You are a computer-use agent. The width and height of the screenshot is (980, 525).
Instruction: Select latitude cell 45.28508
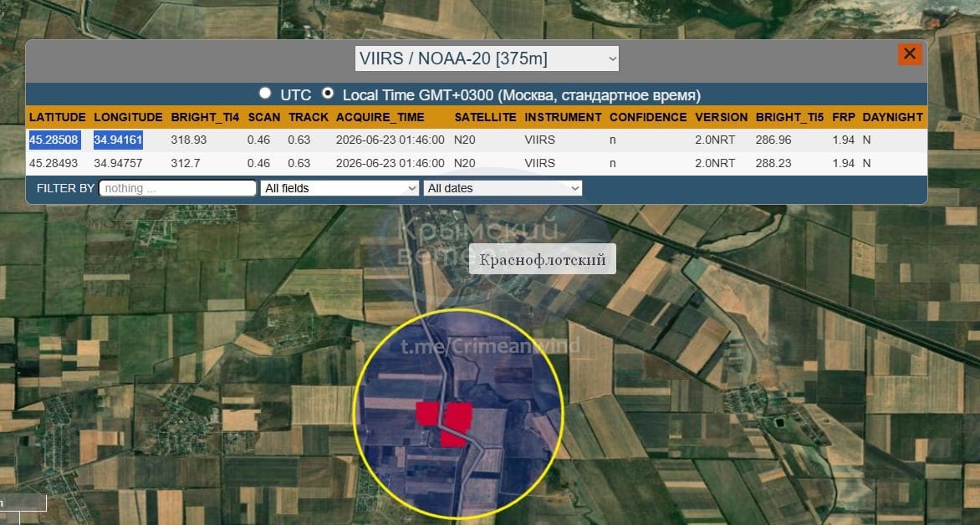54,140
